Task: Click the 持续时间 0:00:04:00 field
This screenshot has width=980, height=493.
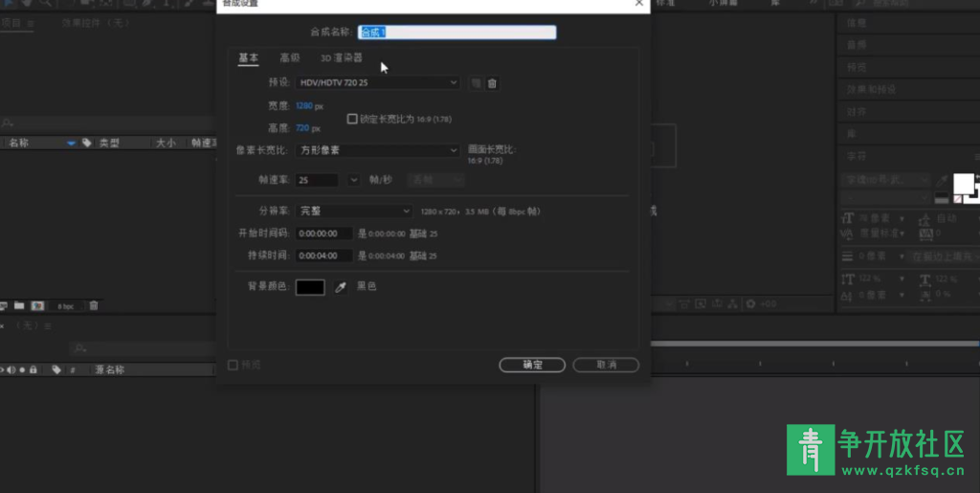Action: coord(324,256)
